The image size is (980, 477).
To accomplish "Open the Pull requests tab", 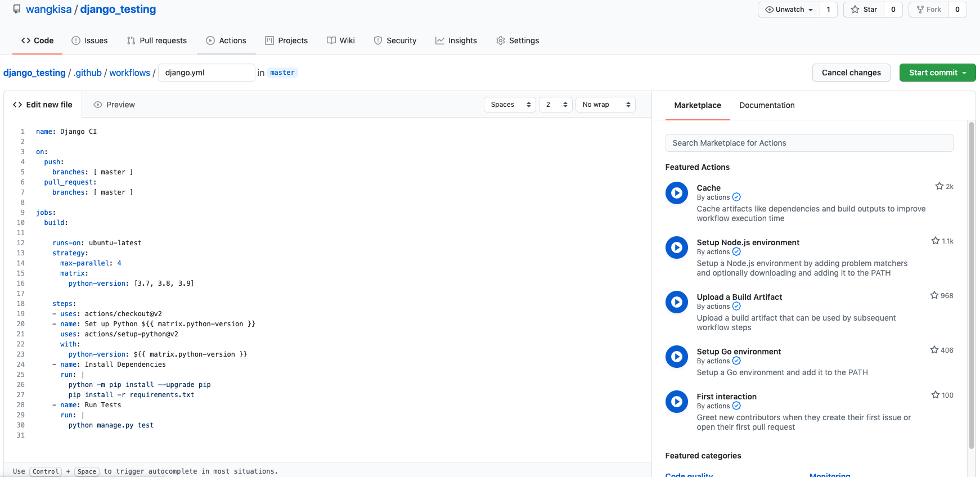I will 157,40.
